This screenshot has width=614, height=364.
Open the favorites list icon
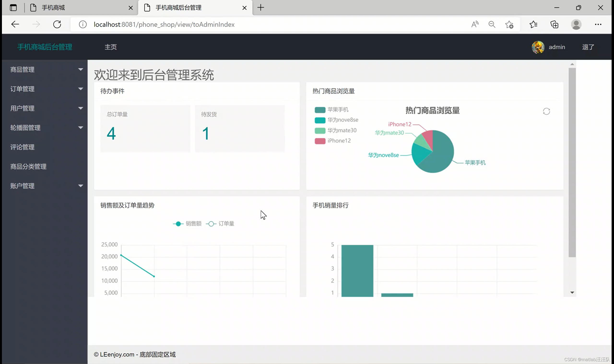(533, 24)
